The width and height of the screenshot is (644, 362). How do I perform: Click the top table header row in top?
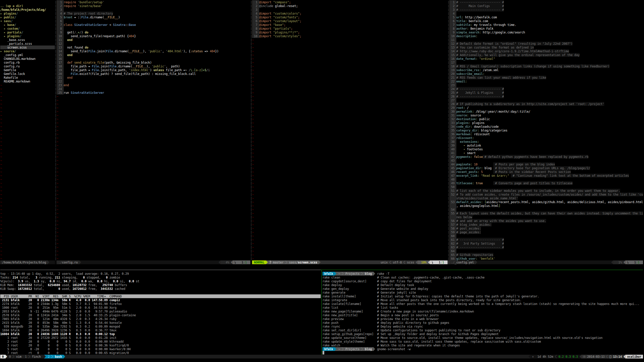coord(160,296)
